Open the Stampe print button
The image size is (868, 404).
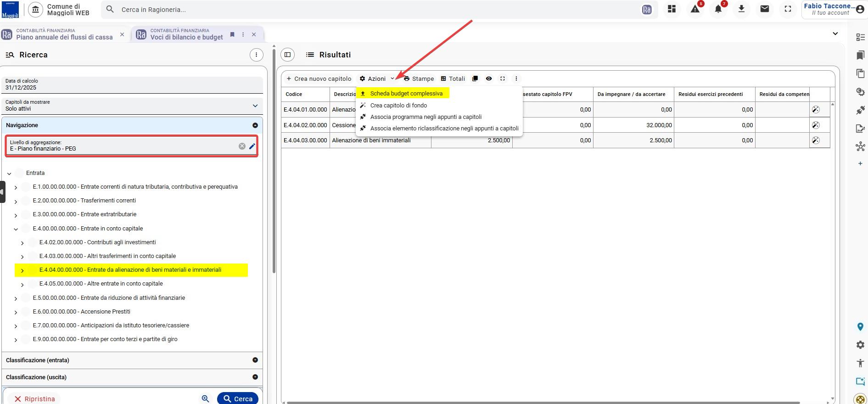click(419, 79)
